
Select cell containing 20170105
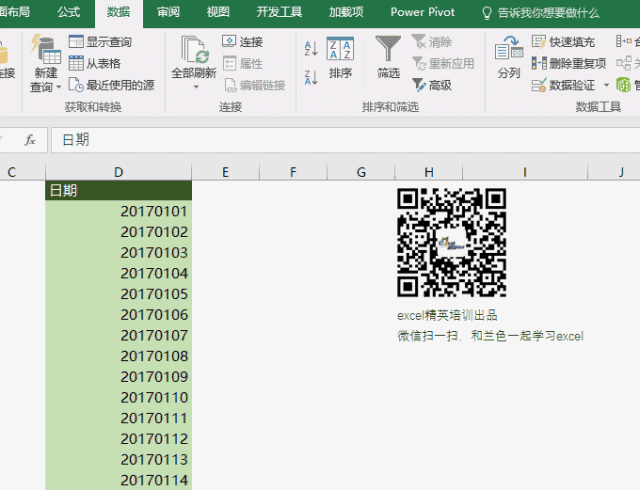[x=118, y=294]
